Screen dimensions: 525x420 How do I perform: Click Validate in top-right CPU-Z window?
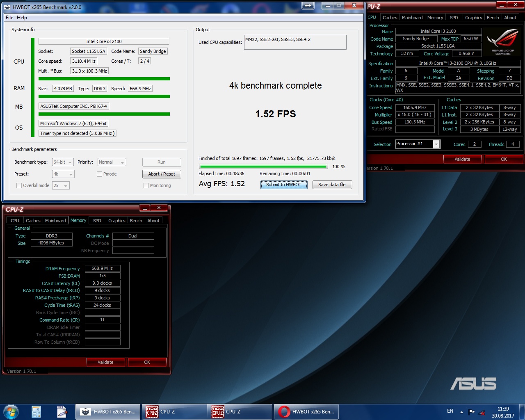pyautogui.click(x=462, y=159)
